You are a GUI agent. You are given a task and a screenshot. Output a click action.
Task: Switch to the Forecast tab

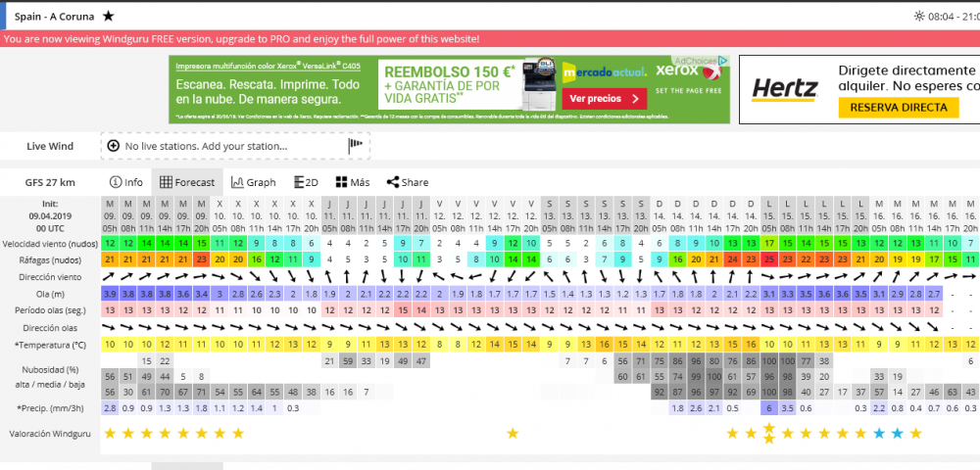187,182
